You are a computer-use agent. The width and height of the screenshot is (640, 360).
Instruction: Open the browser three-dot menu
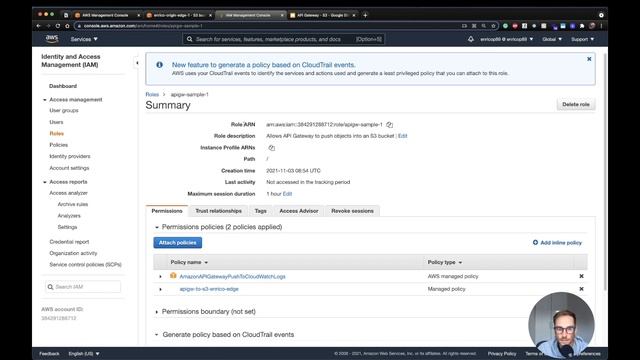click(x=601, y=26)
